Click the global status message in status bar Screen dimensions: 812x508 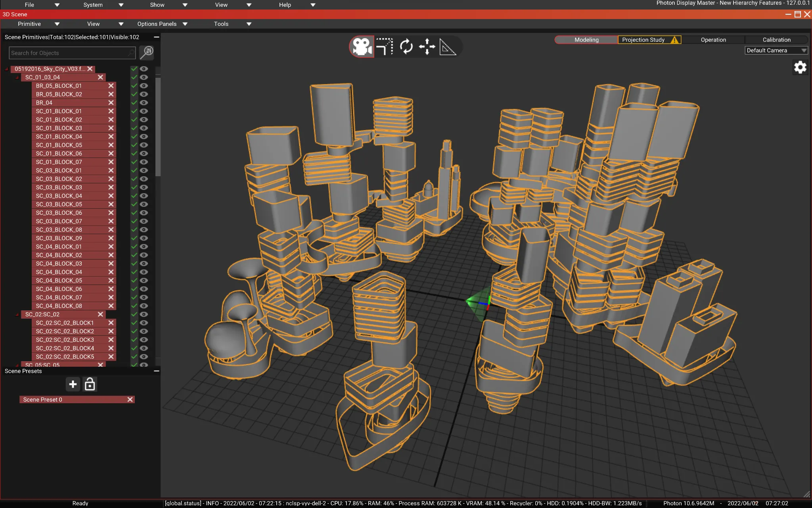click(403, 503)
